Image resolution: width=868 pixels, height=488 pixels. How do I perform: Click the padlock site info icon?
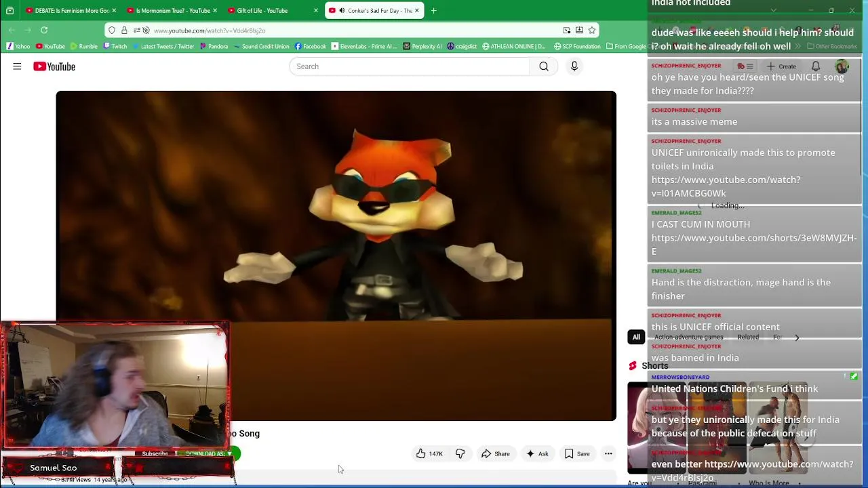[124, 30]
